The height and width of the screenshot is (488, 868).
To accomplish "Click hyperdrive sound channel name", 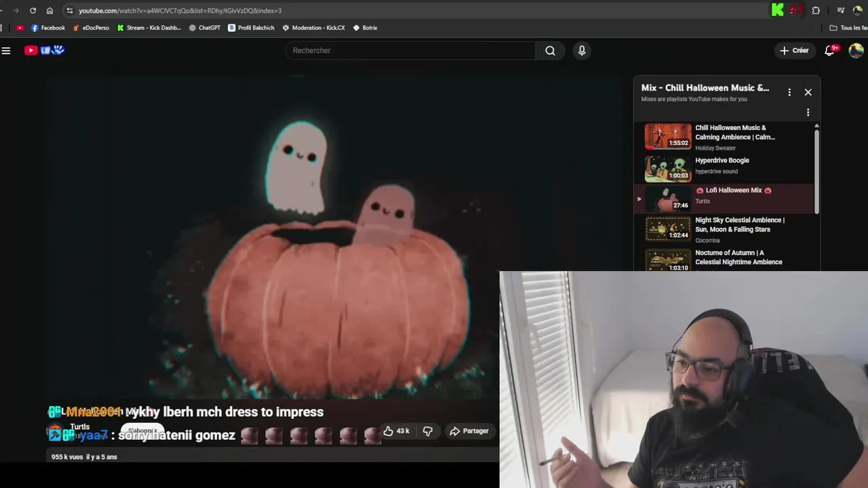I will click(x=716, y=171).
